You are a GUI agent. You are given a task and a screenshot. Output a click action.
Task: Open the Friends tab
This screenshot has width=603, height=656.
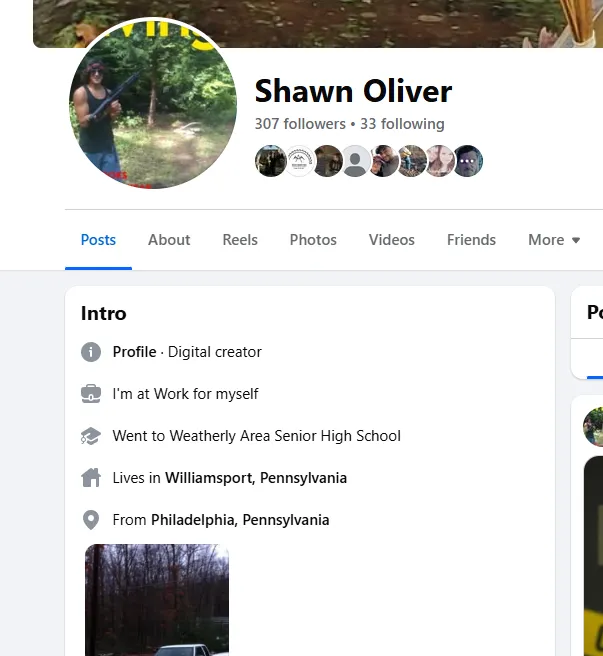tap(471, 240)
